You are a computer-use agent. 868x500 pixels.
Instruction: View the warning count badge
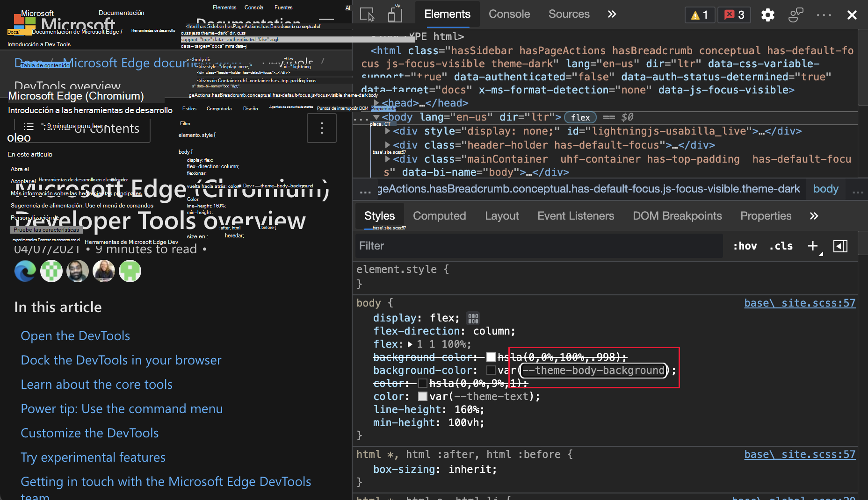click(699, 14)
